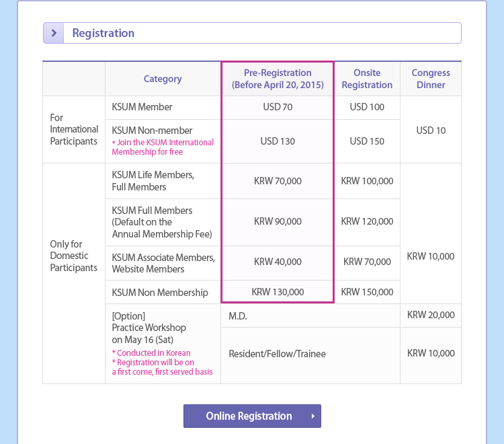Click the chevron icon beside Registration heading
The image size is (504, 444).
point(53,33)
